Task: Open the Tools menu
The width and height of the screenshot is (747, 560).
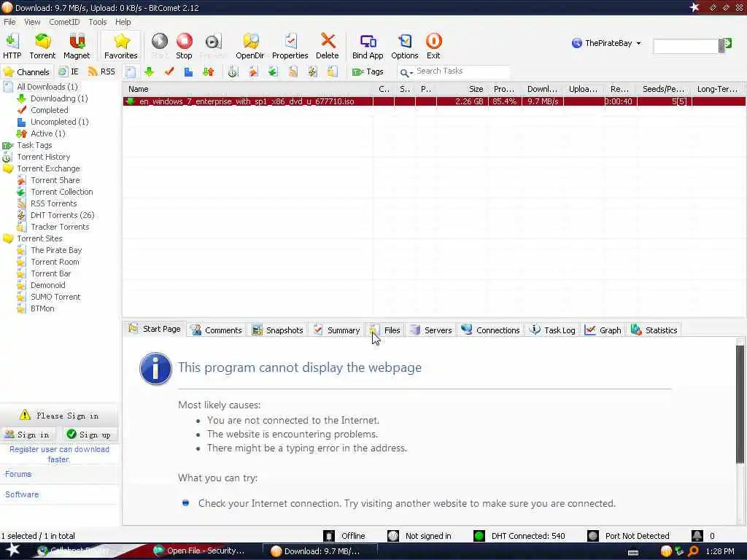Action: [97, 22]
